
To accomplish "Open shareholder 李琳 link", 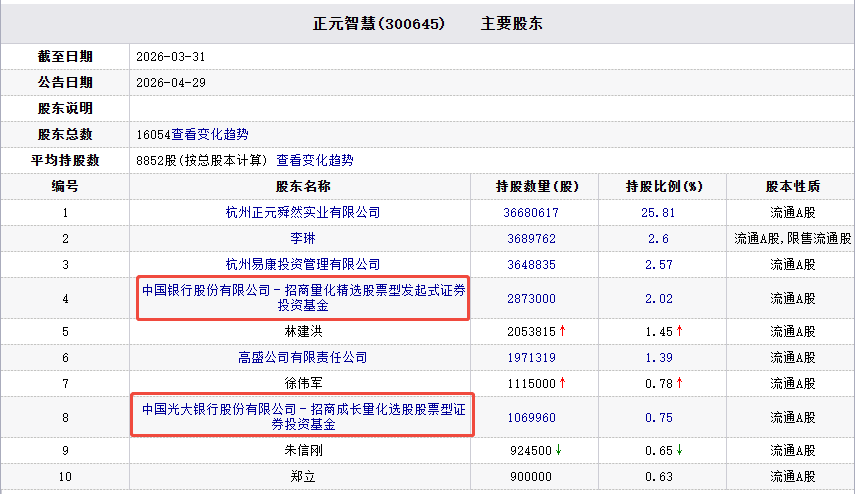I will pos(303,238).
